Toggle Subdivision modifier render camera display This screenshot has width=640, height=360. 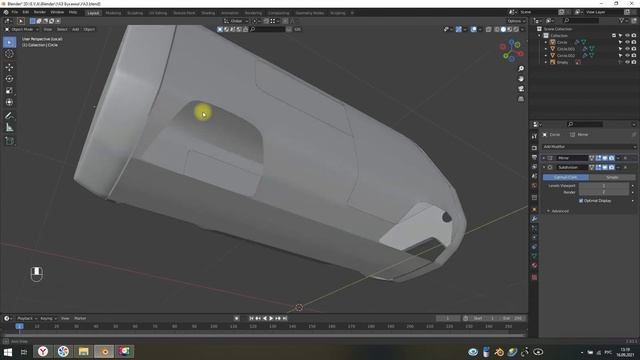tap(611, 167)
